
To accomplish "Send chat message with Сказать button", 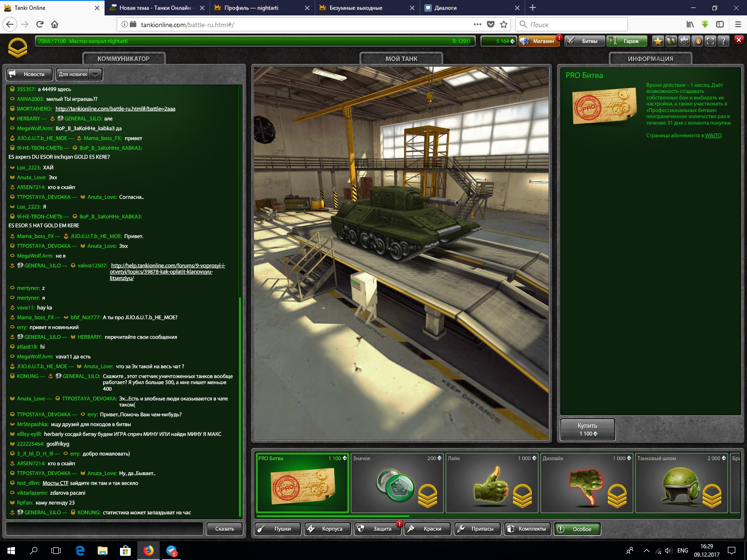I will click(x=225, y=529).
